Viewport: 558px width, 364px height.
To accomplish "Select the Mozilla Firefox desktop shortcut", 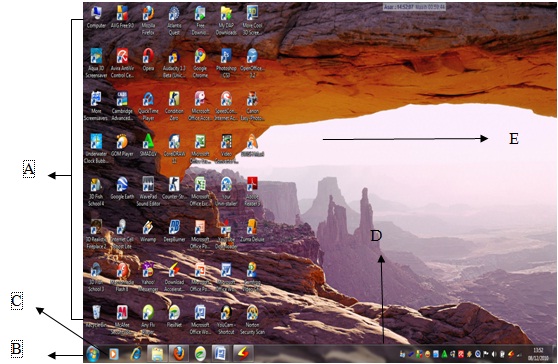I will click(x=148, y=20).
